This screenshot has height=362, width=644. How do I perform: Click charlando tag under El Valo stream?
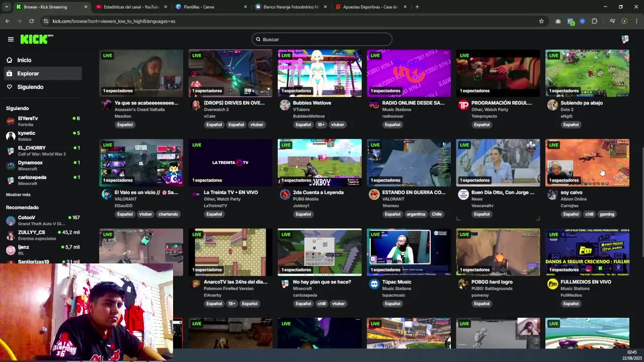pos(168,214)
